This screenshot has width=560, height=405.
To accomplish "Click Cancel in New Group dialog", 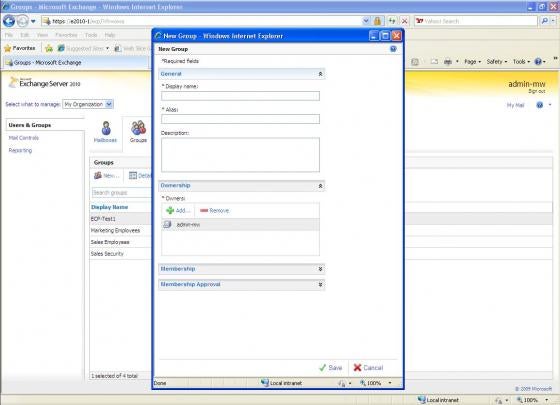I will (368, 368).
